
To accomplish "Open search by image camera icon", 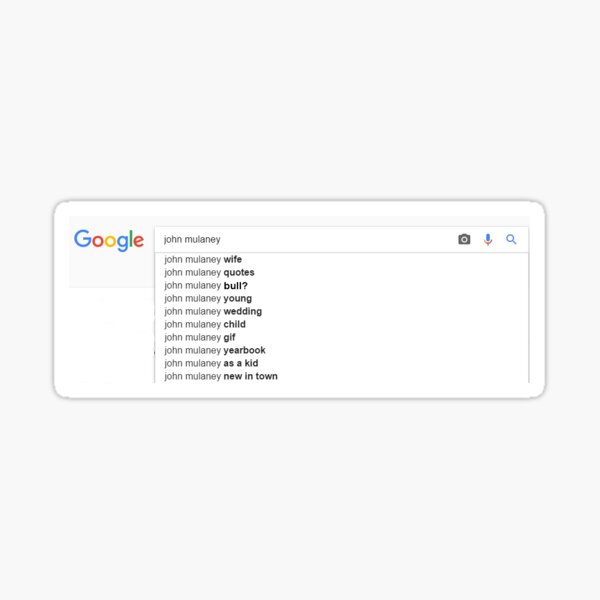I will pyautogui.click(x=464, y=240).
